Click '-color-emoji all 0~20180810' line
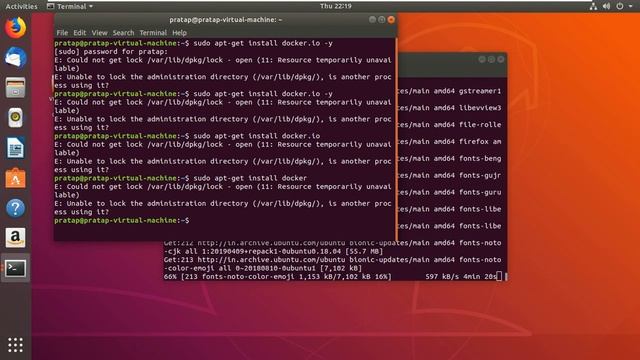The image size is (640, 360). [x=263, y=268]
